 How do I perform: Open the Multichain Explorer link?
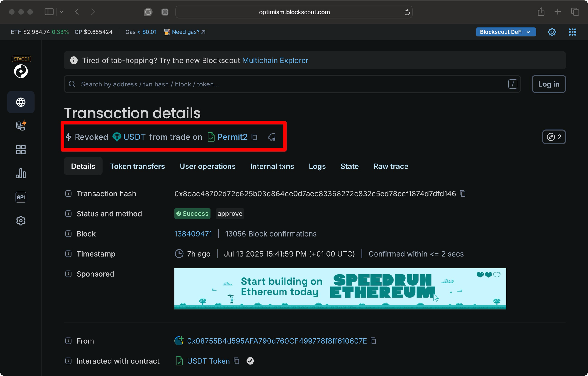coord(275,60)
